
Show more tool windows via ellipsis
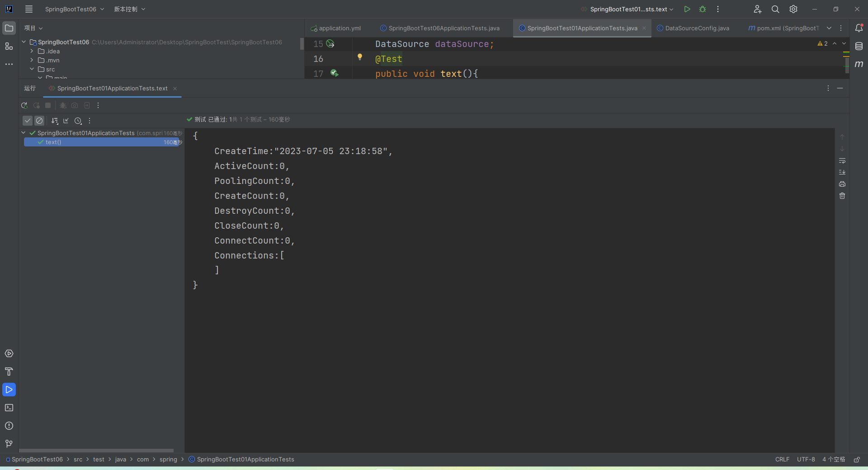(9, 64)
